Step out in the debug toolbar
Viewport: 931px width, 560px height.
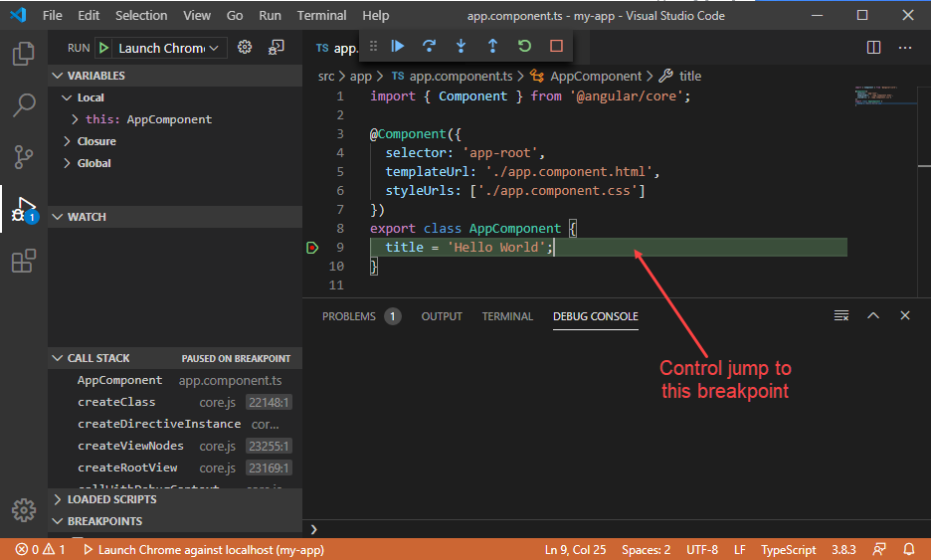492,46
